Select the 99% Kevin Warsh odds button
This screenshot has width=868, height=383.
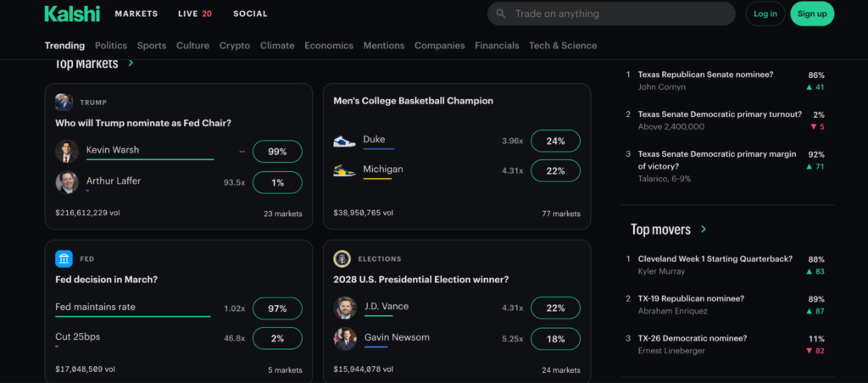pos(277,152)
